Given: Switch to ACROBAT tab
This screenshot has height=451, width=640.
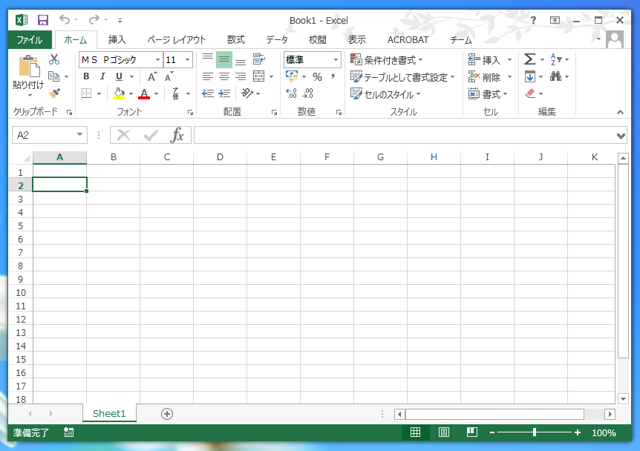Looking at the screenshot, I should click(x=408, y=40).
